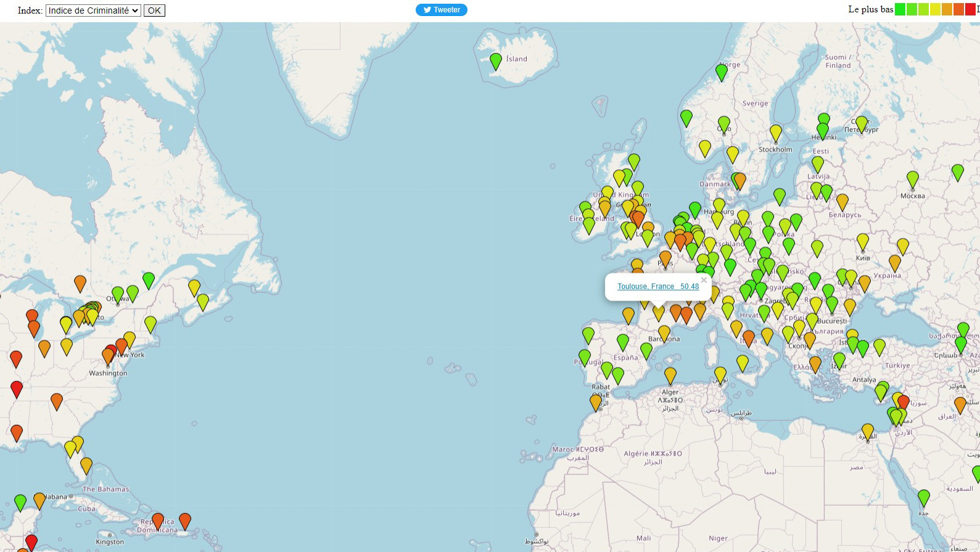This screenshot has height=552, width=980.
Task: Select the orange marker near Rabat
Action: coord(595,402)
